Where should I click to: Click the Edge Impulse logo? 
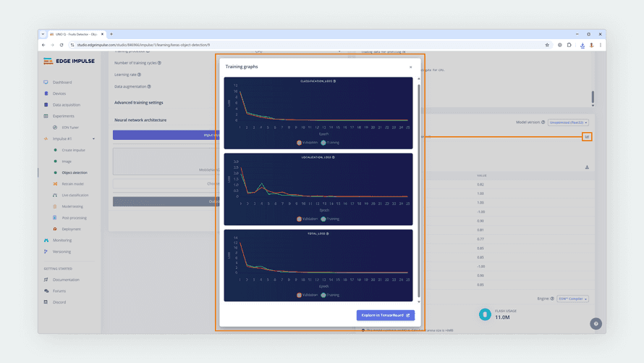(x=69, y=62)
